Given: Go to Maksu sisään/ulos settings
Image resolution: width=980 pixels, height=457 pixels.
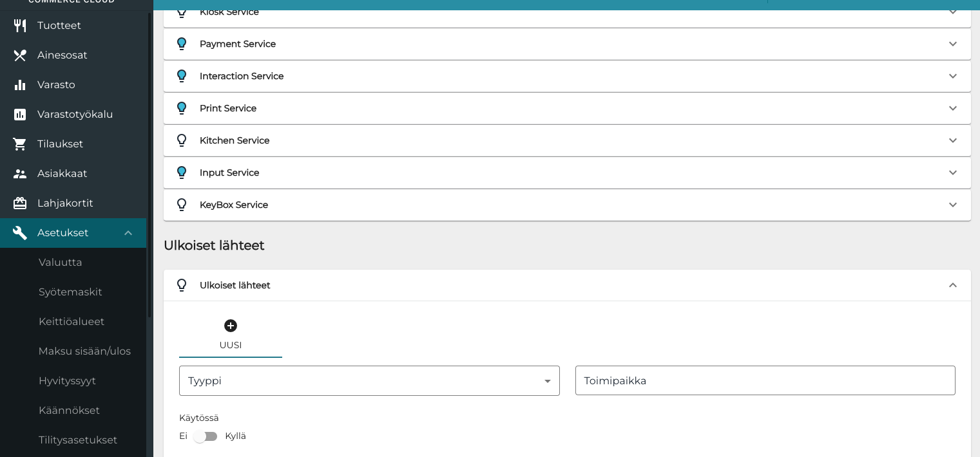Looking at the screenshot, I should [84, 351].
